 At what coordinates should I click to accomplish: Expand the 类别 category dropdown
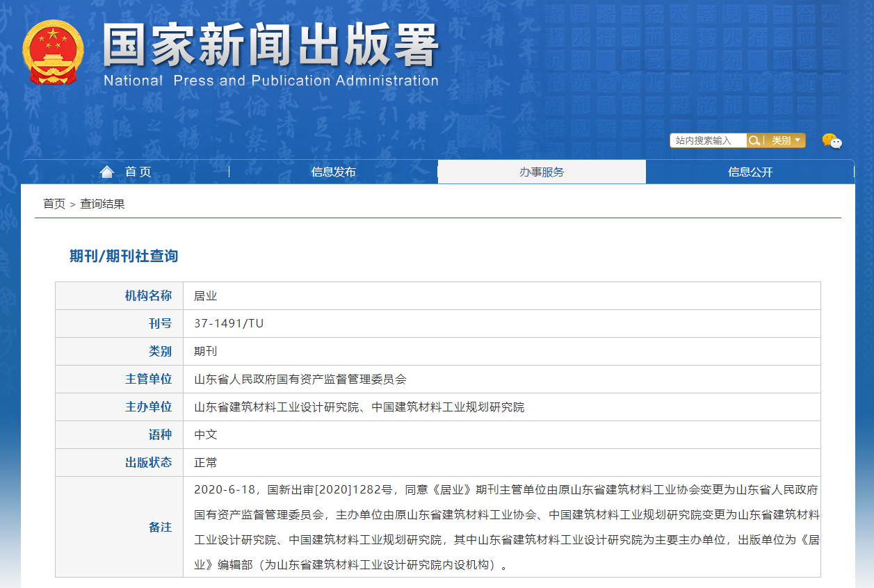[x=785, y=140]
